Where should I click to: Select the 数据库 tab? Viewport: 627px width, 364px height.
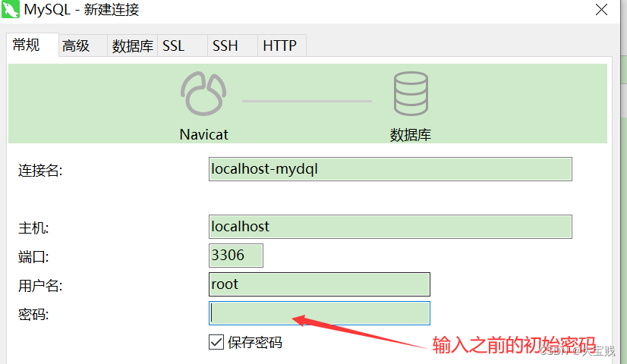tap(132, 46)
